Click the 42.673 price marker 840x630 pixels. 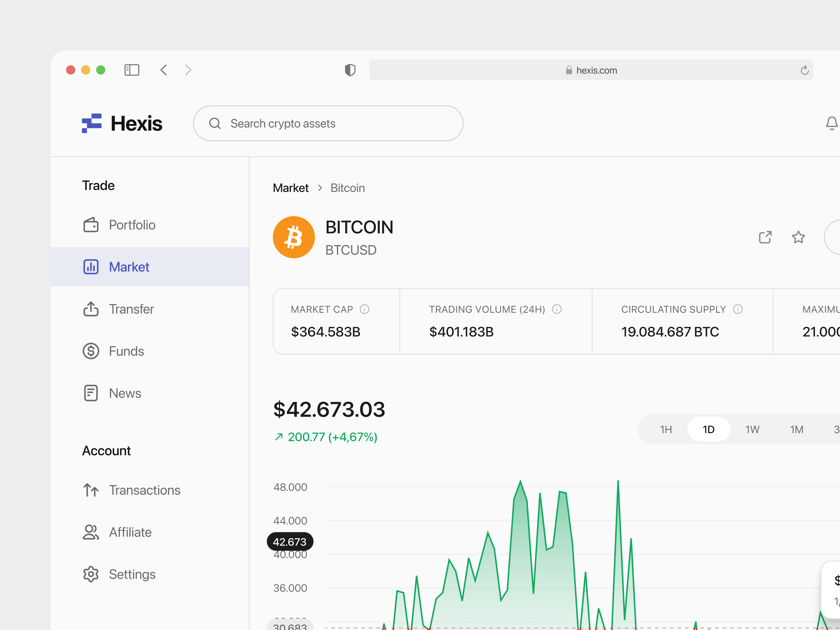tap(290, 542)
